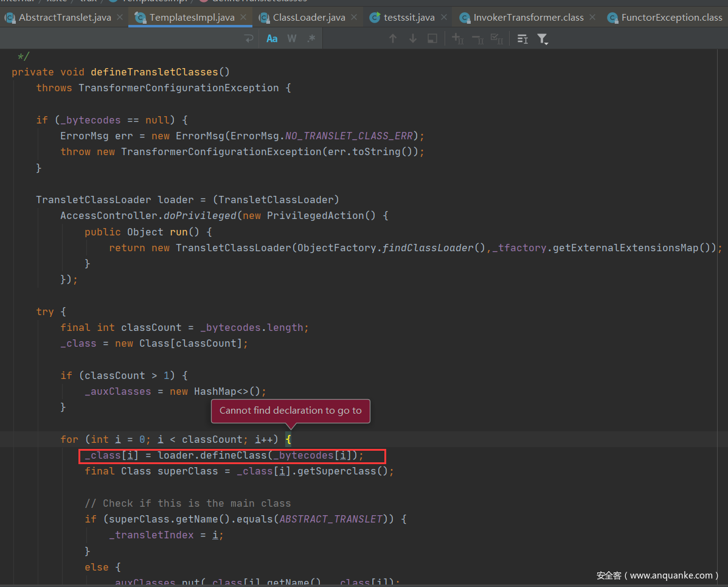
Task: Open the InvokerTransformer.class tab
Action: pos(528,17)
